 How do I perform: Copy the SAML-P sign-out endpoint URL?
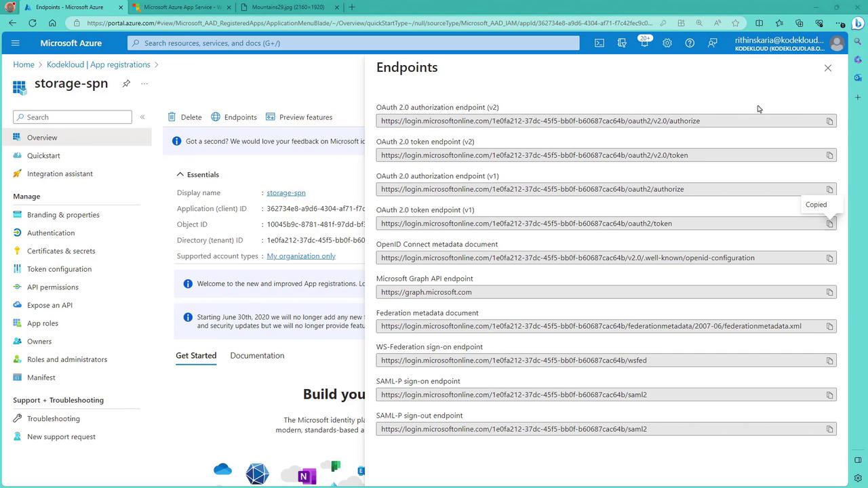[829, 429]
